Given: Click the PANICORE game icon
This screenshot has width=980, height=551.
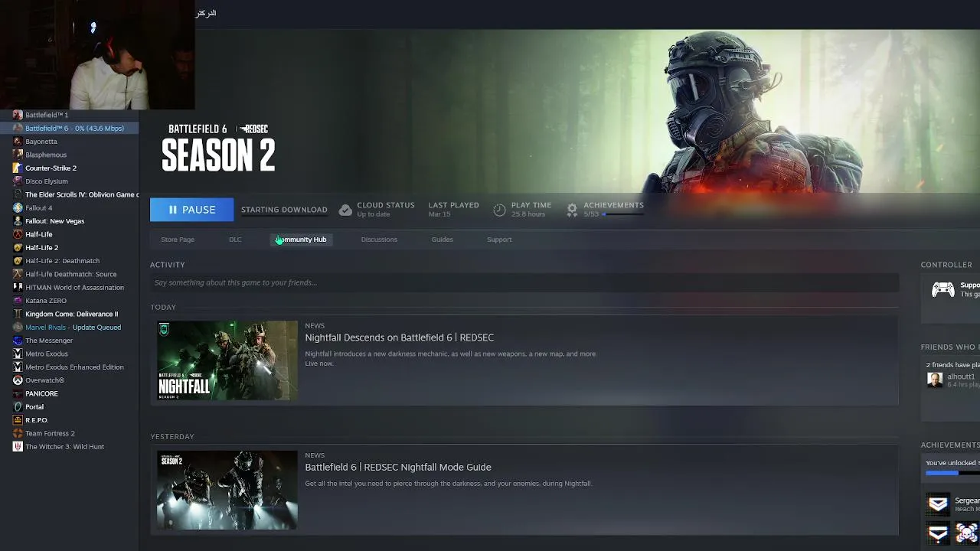Looking at the screenshot, I should [x=18, y=393].
